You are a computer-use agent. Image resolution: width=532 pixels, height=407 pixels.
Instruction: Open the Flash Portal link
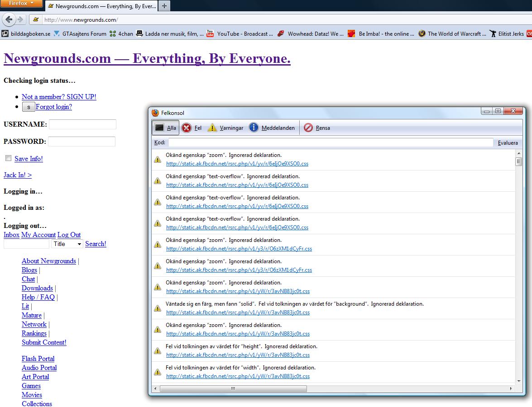pyautogui.click(x=38, y=359)
